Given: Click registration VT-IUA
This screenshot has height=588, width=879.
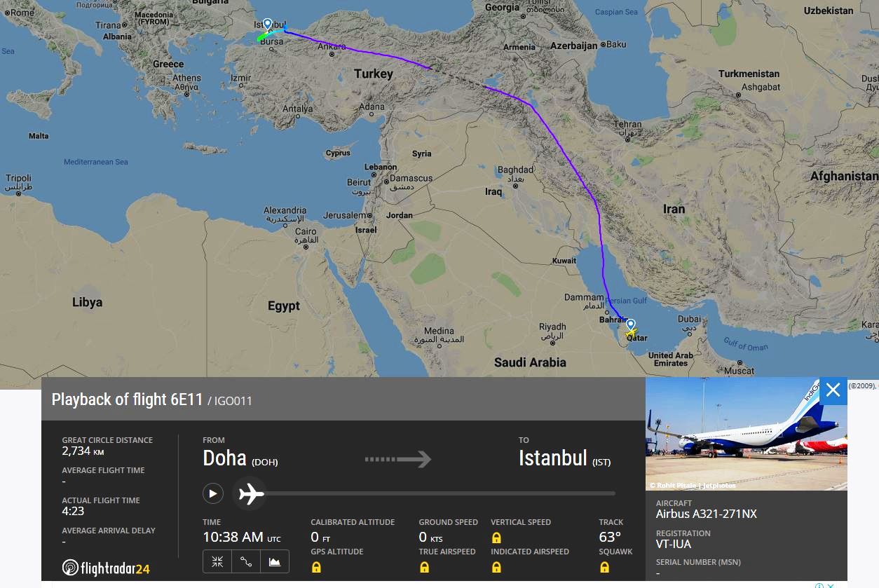Looking at the screenshot, I should point(674,544).
